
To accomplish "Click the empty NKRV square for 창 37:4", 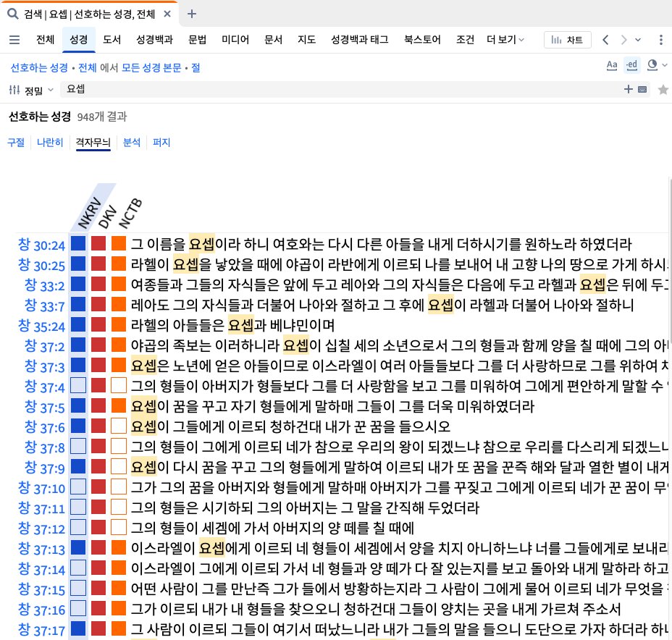I will click(78, 385).
